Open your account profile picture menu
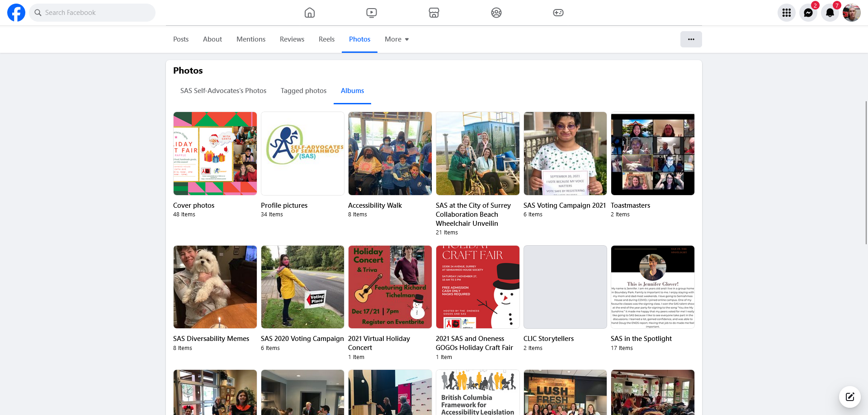The height and width of the screenshot is (415, 868). tap(852, 13)
